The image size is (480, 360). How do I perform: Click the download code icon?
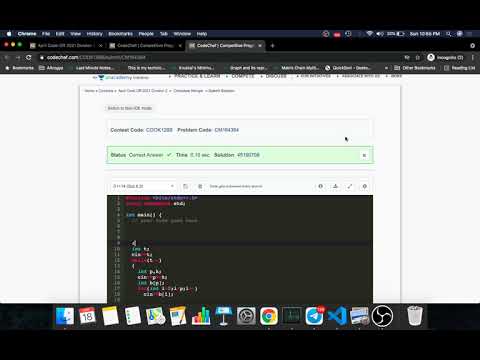[335, 186]
